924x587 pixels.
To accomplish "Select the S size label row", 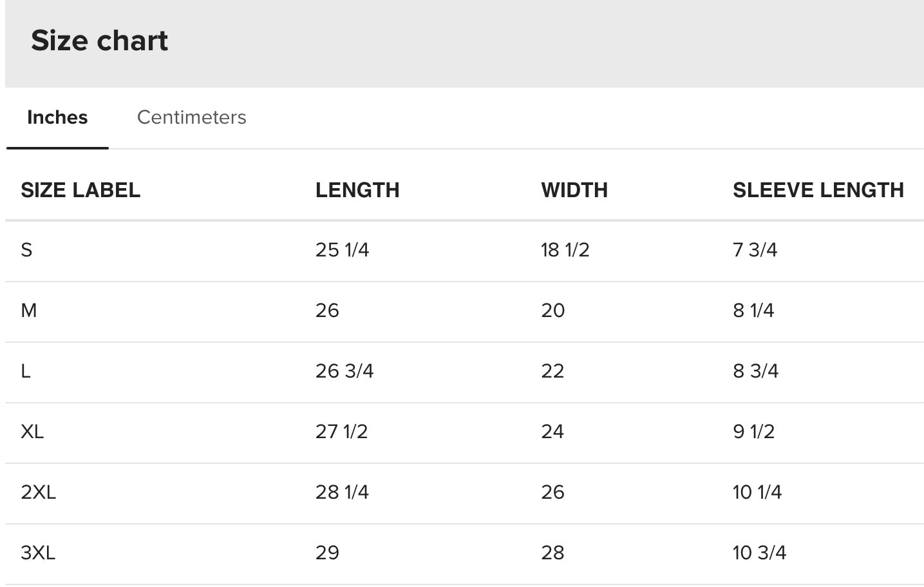I will pyautogui.click(x=464, y=250).
